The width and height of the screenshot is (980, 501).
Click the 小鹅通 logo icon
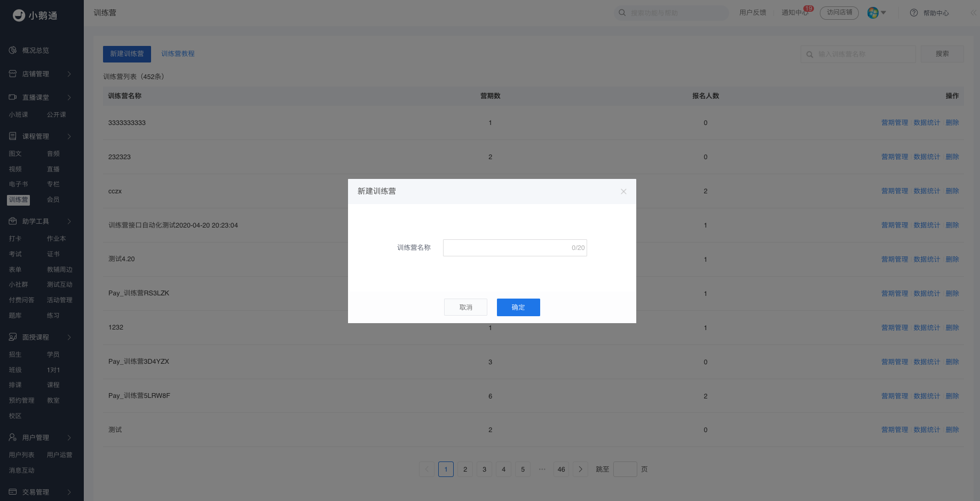19,15
